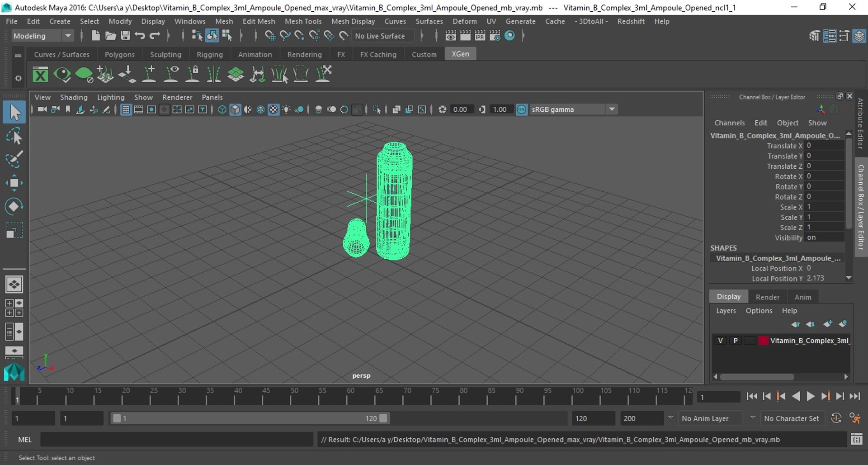
Task: Pick the Scale tool in the toolbox
Action: (x=14, y=230)
